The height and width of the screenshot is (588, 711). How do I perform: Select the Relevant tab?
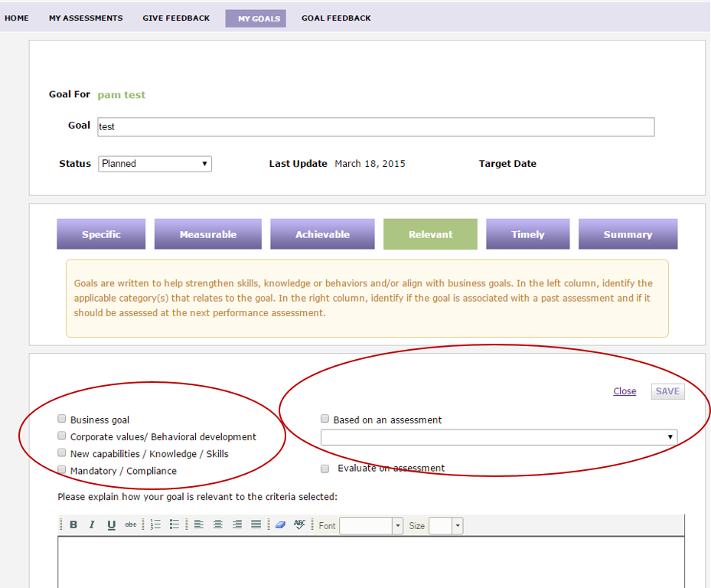click(430, 234)
